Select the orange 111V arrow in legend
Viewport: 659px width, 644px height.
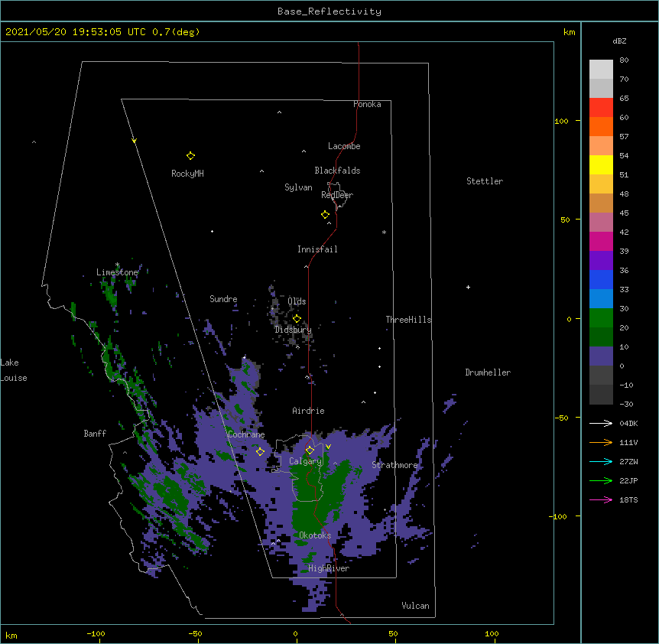coord(601,442)
